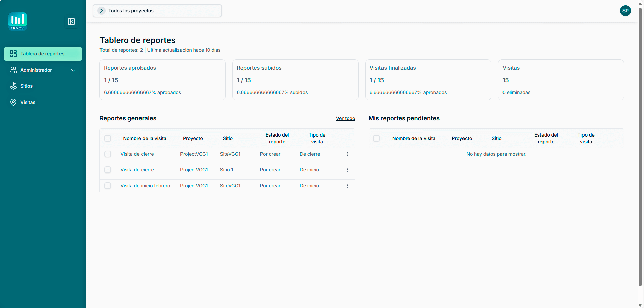644x308 pixels.
Task: Click the Reportes aprobados progress card
Action: coord(162,80)
